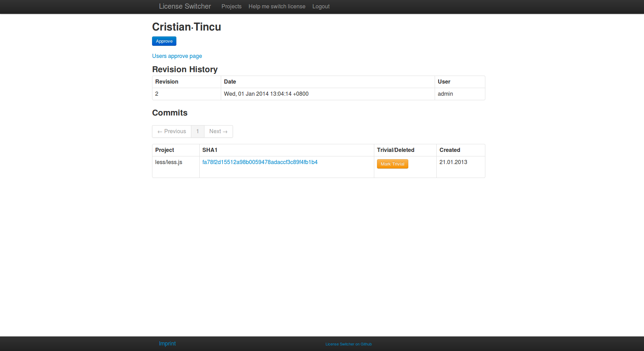Open commit fa78f2d15512a98b0059478adaccf3c89f4fb1b4
Screen dimensions: 644x351
pos(260,162)
